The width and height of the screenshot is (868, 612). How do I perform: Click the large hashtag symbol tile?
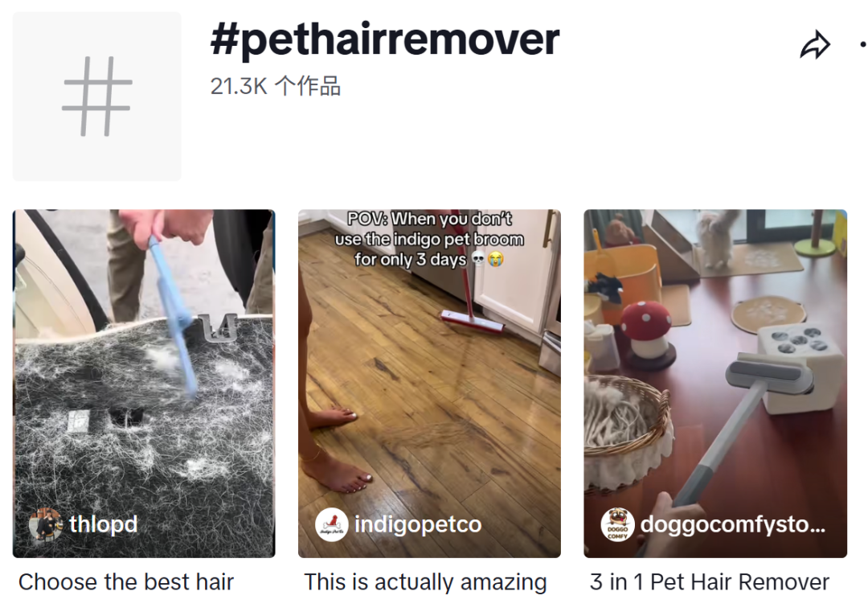(97, 96)
